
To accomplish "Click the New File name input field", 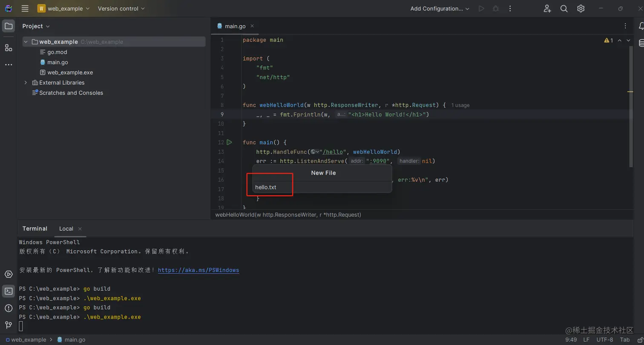I will point(322,187).
